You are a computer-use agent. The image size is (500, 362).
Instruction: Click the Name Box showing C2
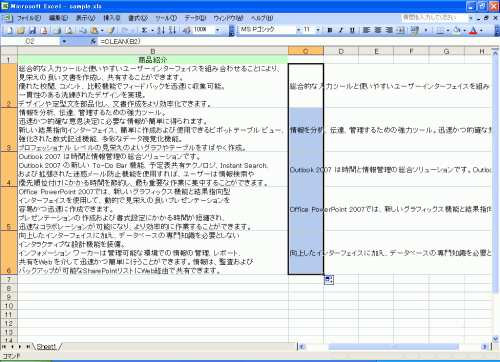(x=30, y=41)
